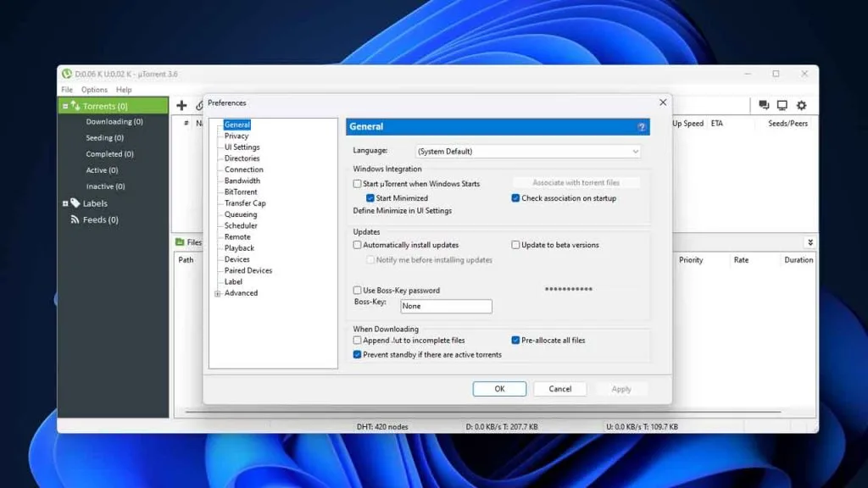Viewport: 868px width, 488px height.
Task: Select Label in preferences tree
Action: tap(233, 281)
